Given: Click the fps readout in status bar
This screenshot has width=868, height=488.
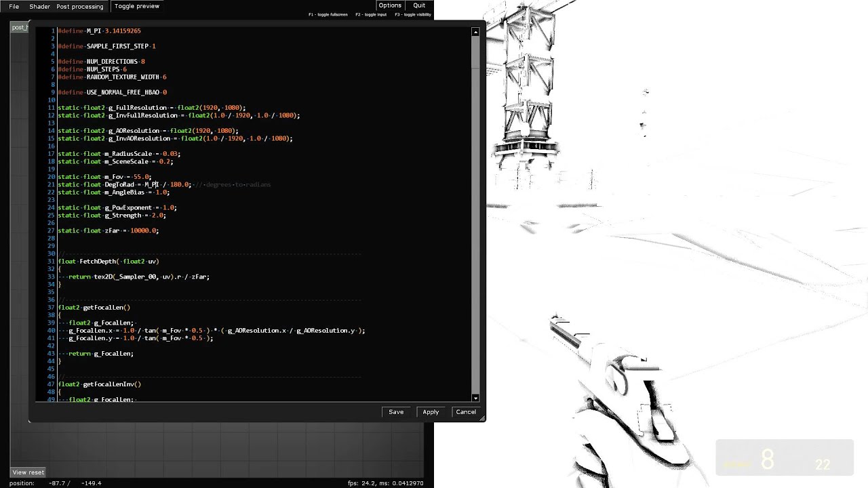Looking at the screenshot, I should tap(385, 483).
